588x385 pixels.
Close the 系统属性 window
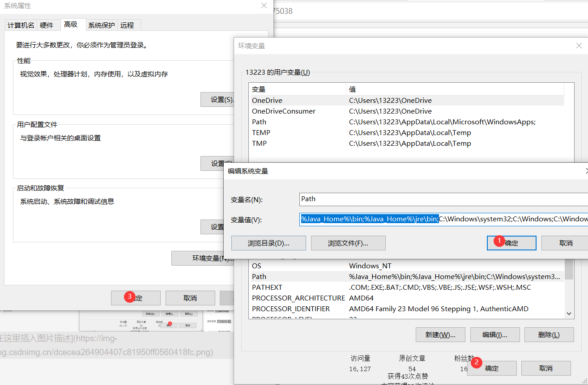[x=264, y=5]
